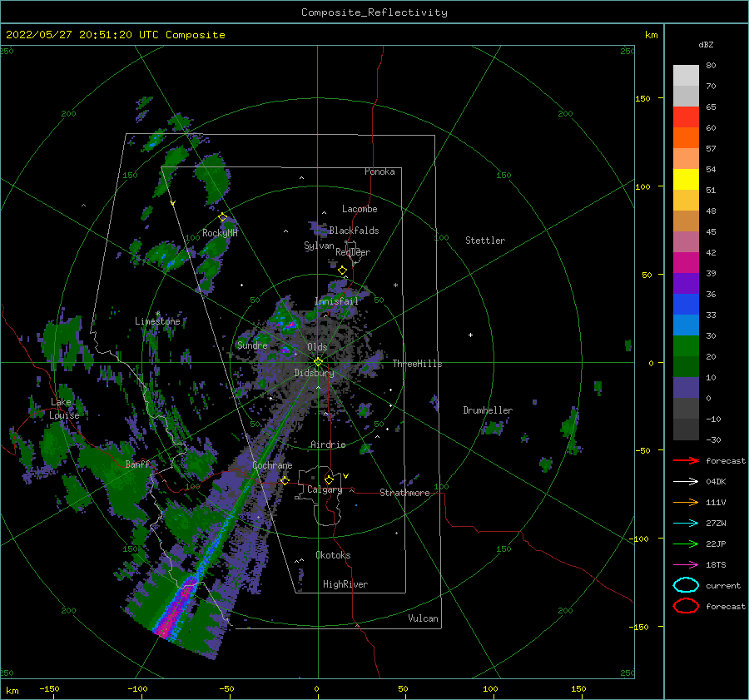
Task: Click the white plus marker south of Stettler
Action: (x=470, y=335)
